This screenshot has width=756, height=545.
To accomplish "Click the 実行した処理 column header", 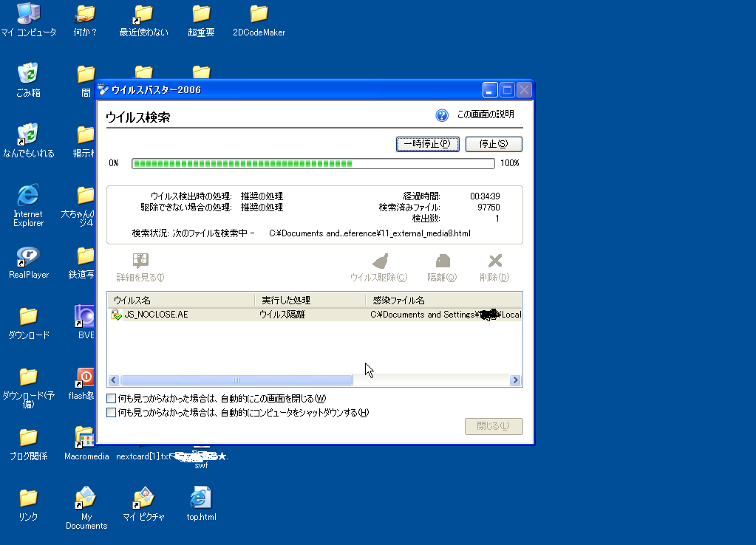I will click(310, 301).
